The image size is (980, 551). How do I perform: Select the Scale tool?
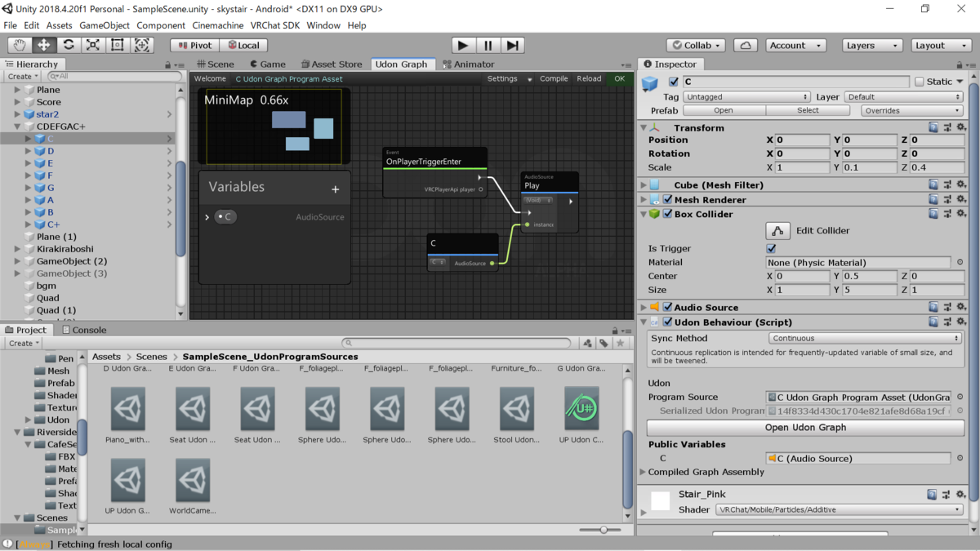[x=93, y=46]
